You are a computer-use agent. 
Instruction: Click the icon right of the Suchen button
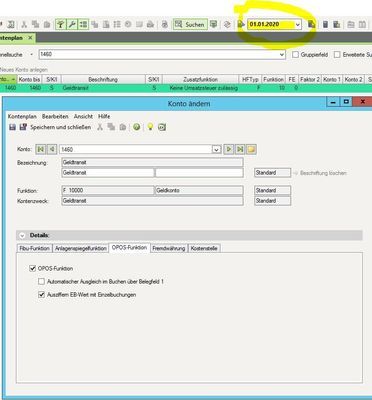point(213,24)
